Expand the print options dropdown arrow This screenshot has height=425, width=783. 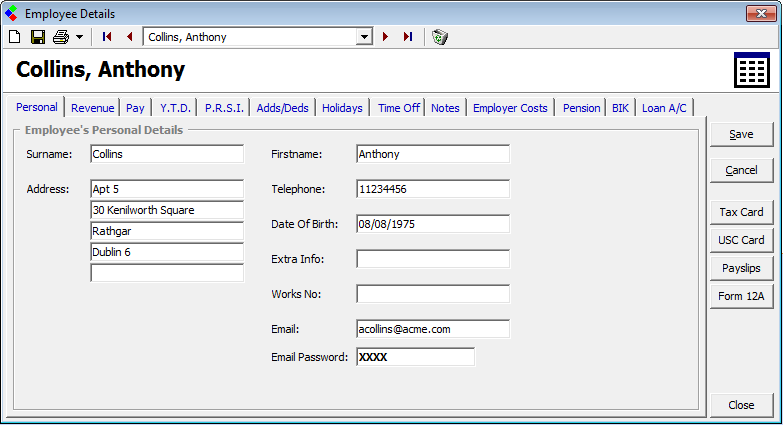pos(79,37)
